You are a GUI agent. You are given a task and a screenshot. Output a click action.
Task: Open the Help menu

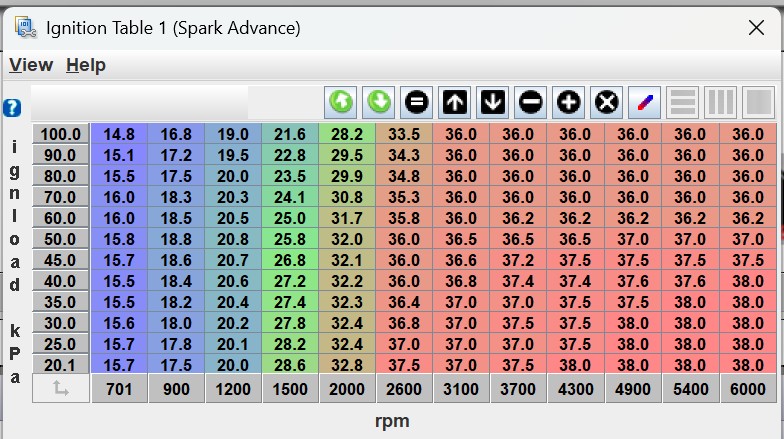click(x=86, y=65)
